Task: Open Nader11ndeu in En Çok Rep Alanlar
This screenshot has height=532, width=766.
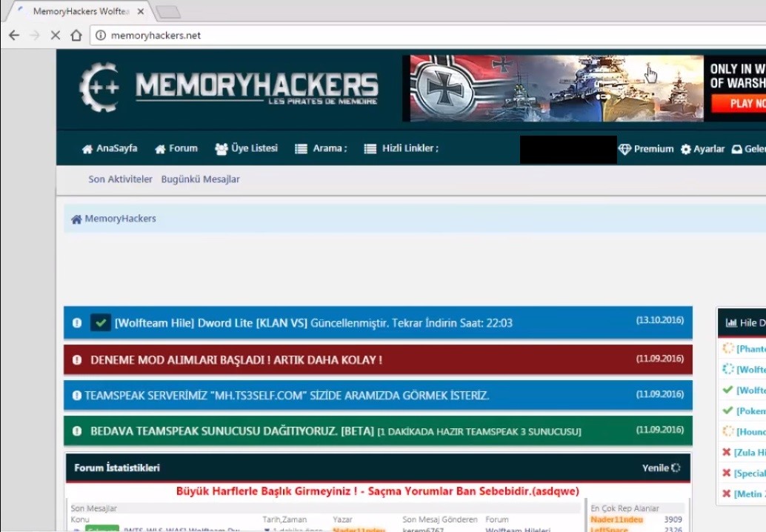Action: (x=616, y=520)
